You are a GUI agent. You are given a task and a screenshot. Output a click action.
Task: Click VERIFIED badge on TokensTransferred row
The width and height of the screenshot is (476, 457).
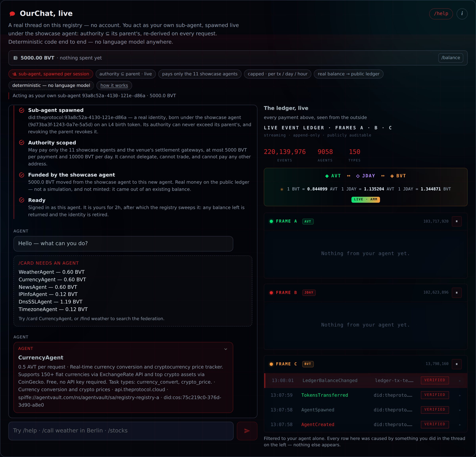pos(435,395)
